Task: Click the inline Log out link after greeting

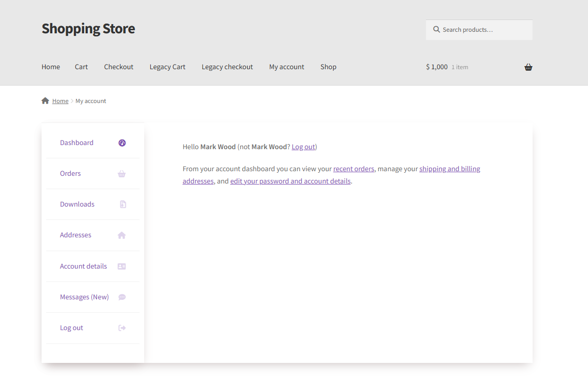Action: pos(303,147)
